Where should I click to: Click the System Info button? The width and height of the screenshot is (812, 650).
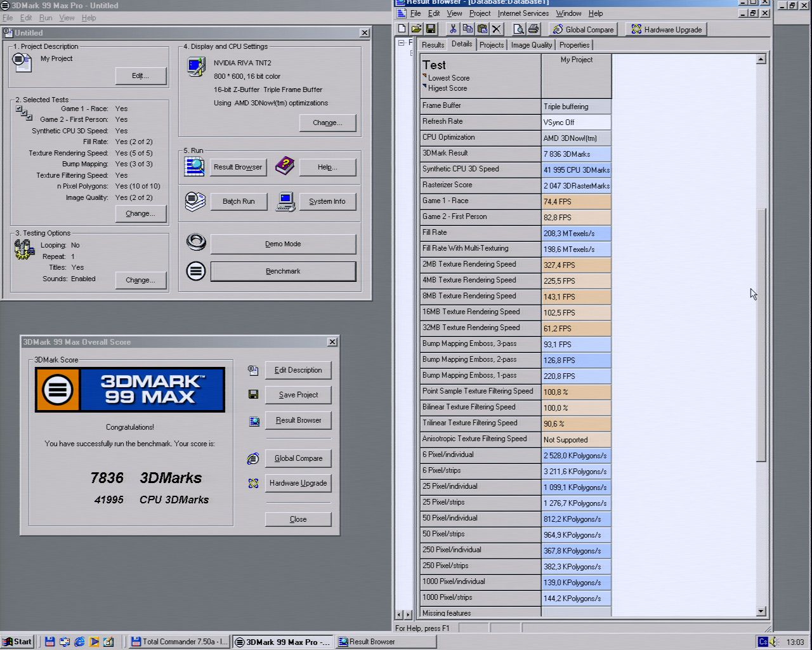coord(327,201)
